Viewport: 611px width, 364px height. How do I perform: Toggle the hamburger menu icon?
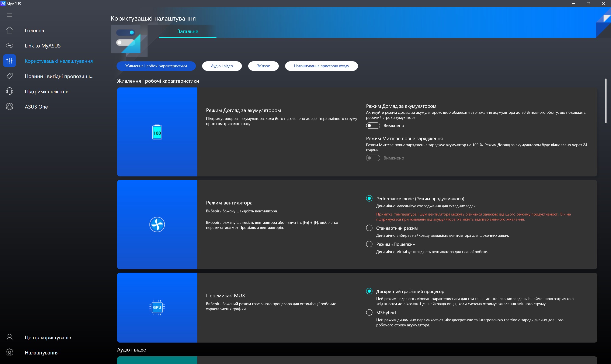(10, 15)
